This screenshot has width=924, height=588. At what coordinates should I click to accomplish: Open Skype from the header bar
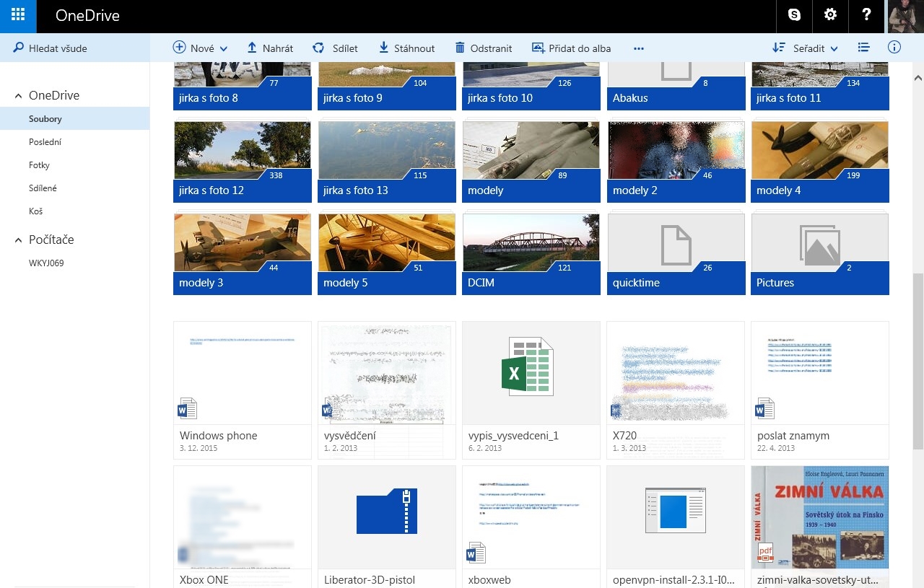tap(794, 15)
